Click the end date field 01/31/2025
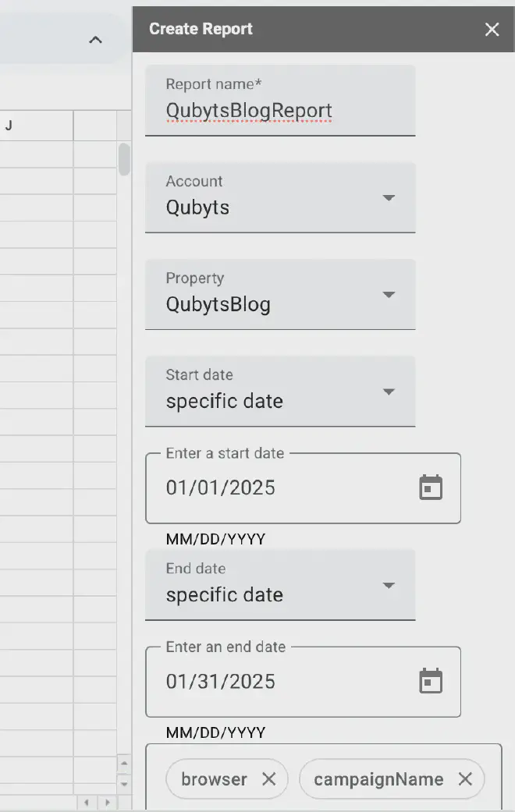The height and width of the screenshot is (812, 515). point(303,682)
